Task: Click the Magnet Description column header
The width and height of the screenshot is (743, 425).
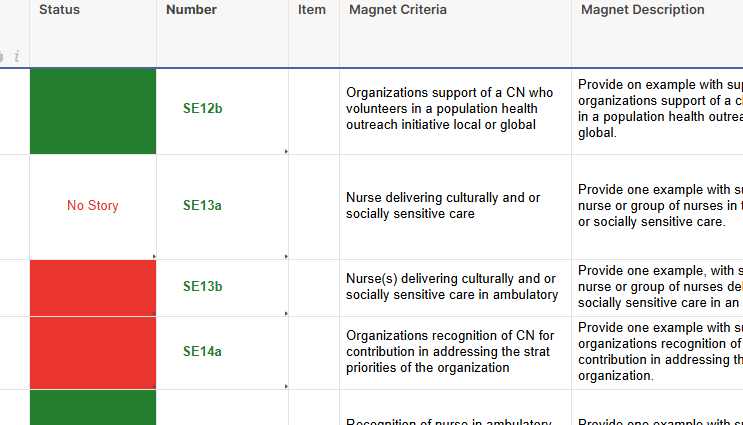Action: click(x=657, y=33)
